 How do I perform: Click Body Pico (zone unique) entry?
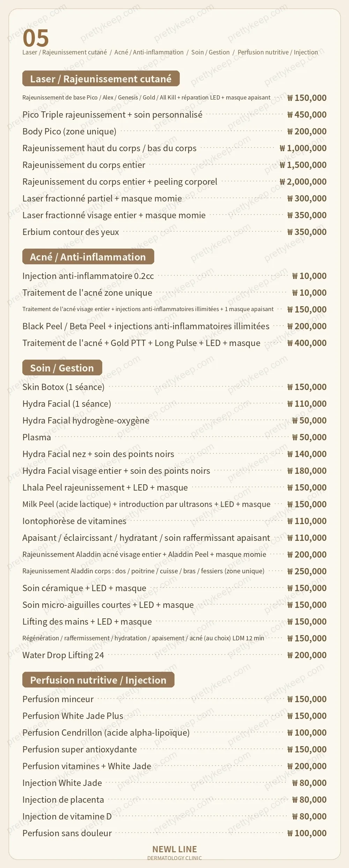pos(174,131)
